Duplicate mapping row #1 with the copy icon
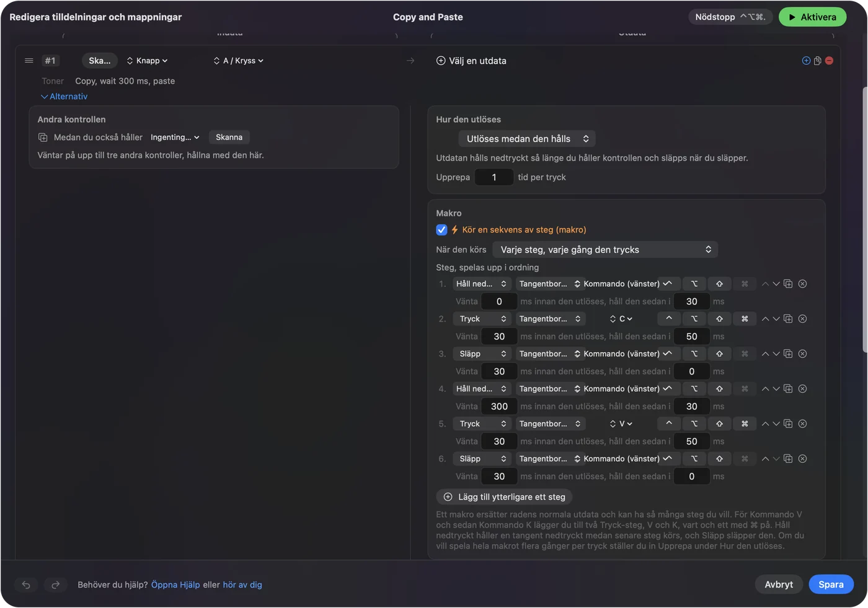This screenshot has width=868, height=608. pos(818,61)
